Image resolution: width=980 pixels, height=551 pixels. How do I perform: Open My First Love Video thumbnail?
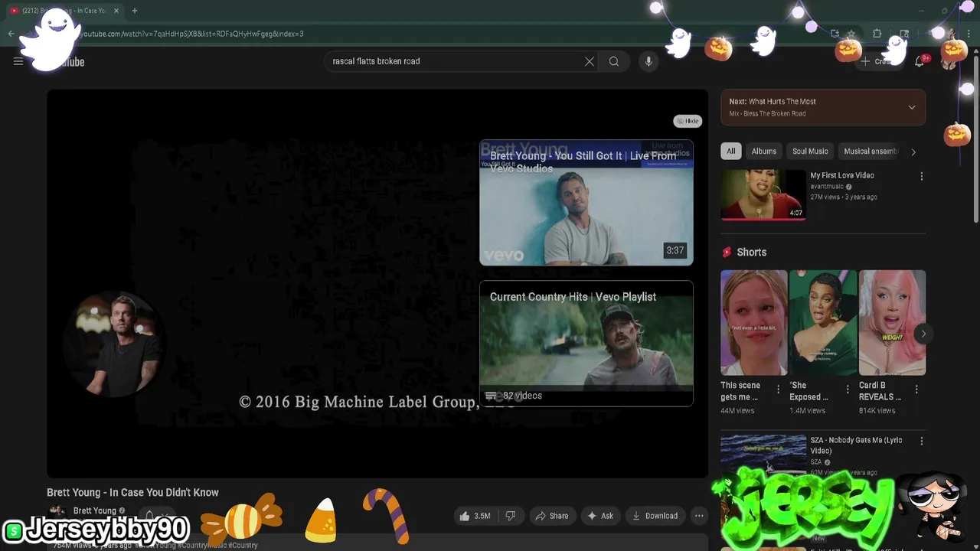point(763,195)
